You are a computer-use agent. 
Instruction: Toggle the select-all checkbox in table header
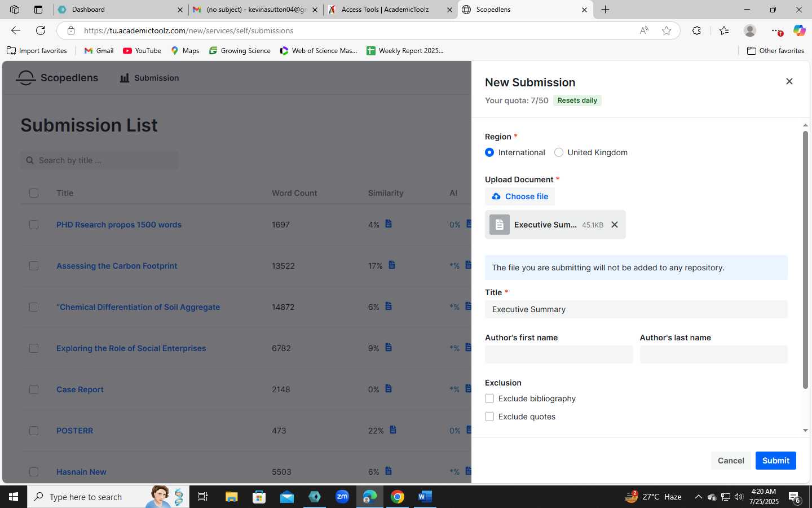[x=34, y=193]
